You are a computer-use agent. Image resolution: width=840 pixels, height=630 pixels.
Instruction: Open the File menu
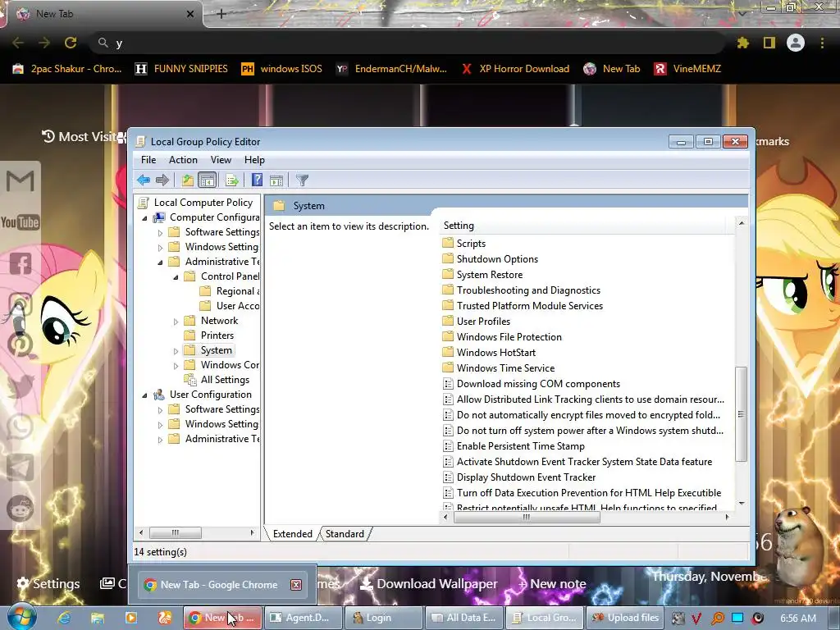[x=148, y=160]
